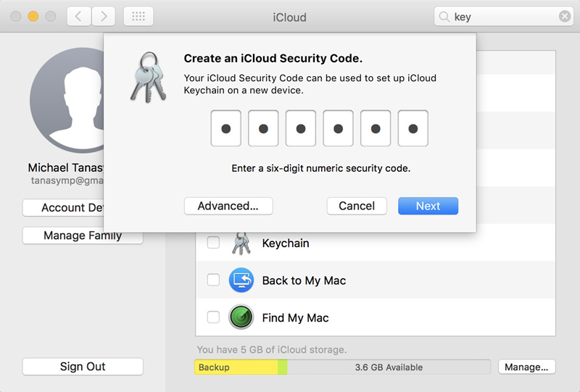The height and width of the screenshot is (392, 580).
Task: Click the magnifying glass search icon
Action: click(444, 17)
